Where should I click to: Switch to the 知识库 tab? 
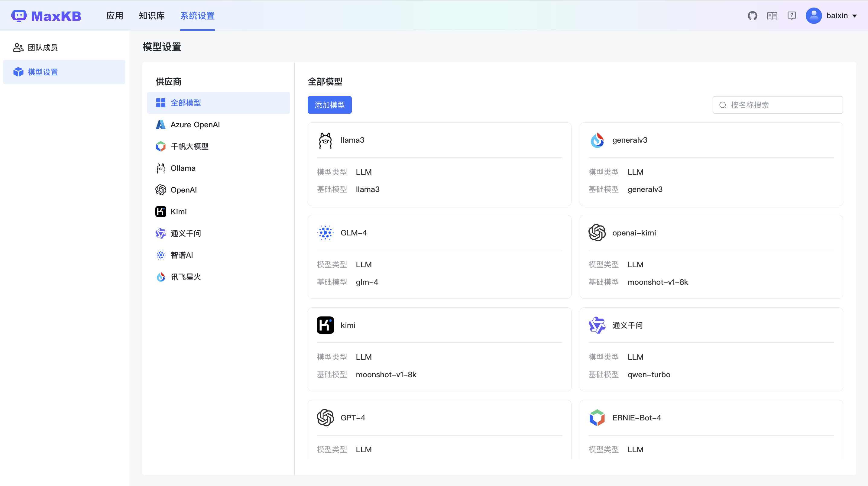coord(152,16)
